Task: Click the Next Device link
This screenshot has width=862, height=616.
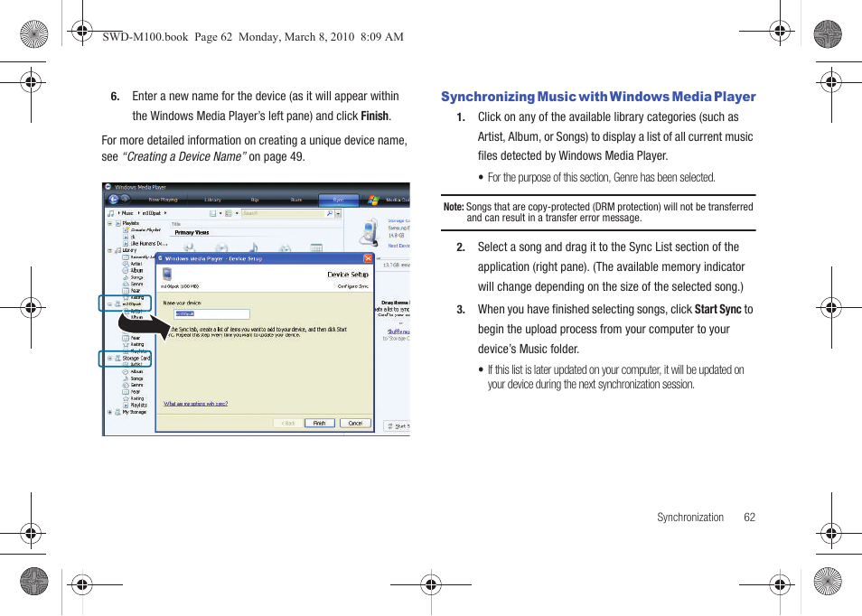Action: pyautogui.click(x=399, y=246)
